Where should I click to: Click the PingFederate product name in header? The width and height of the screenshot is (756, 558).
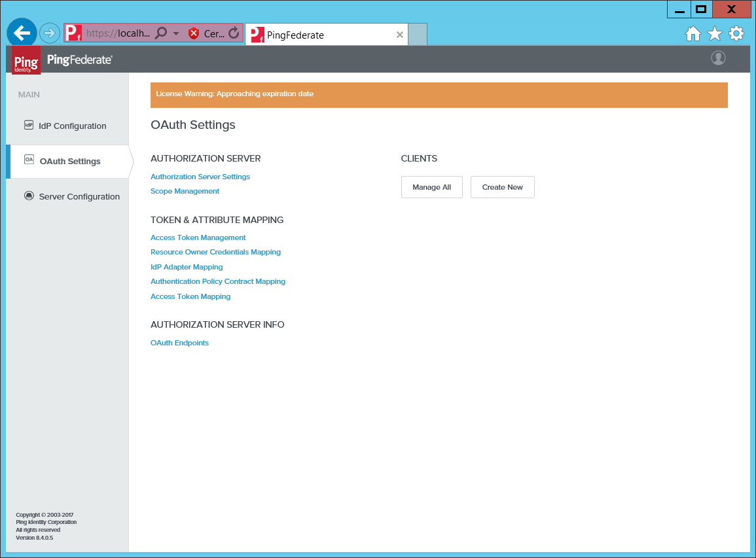[80, 60]
